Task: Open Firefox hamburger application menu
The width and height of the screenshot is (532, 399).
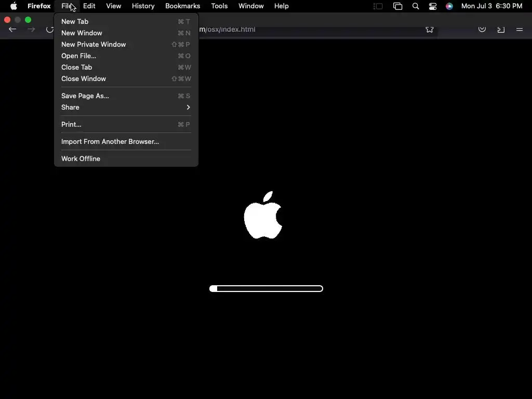Action: [x=520, y=30]
